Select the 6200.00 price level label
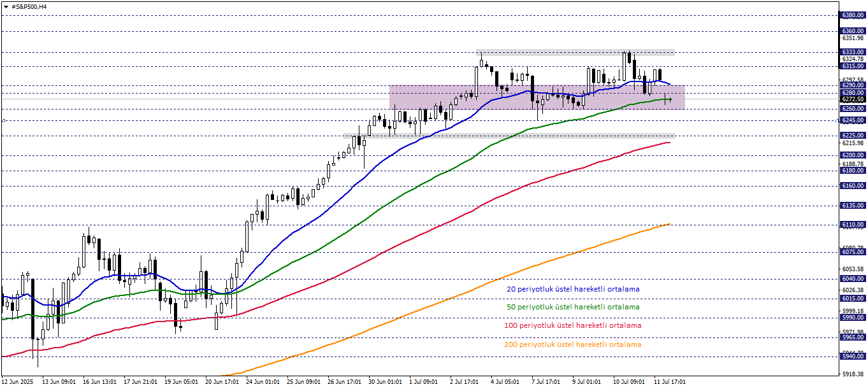The image size is (868, 389). (853, 155)
